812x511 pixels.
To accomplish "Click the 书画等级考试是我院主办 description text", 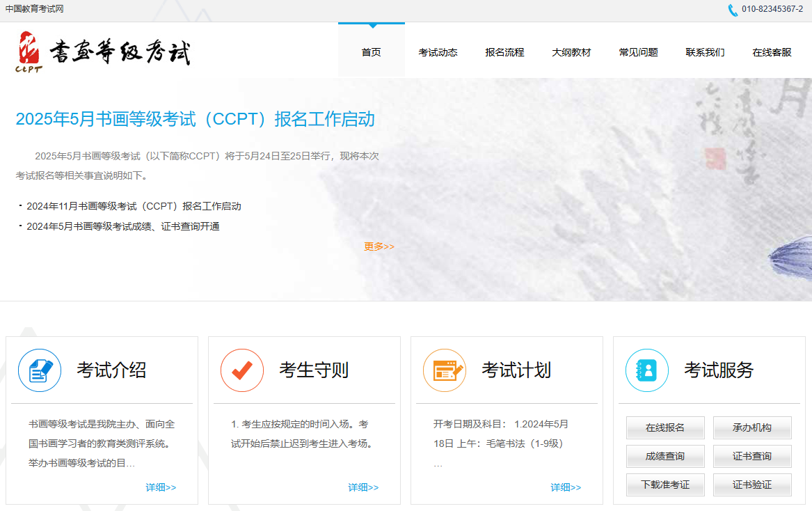I will [102, 443].
